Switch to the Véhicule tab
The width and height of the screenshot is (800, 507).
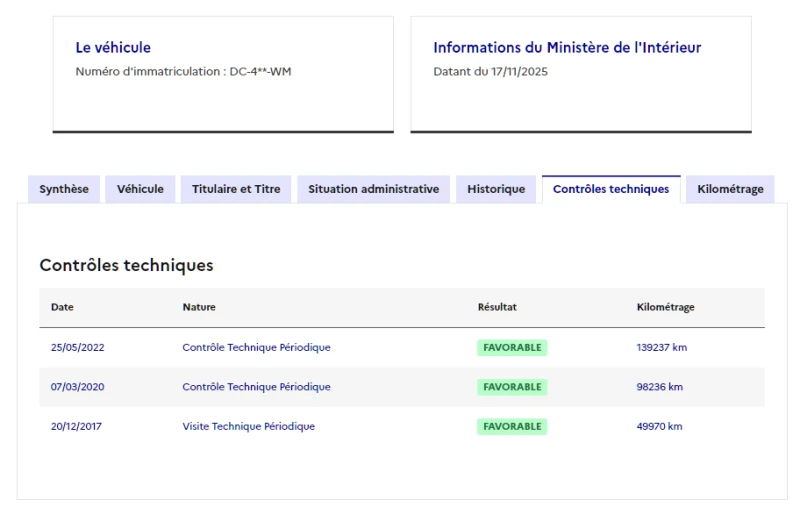click(140, 189)
